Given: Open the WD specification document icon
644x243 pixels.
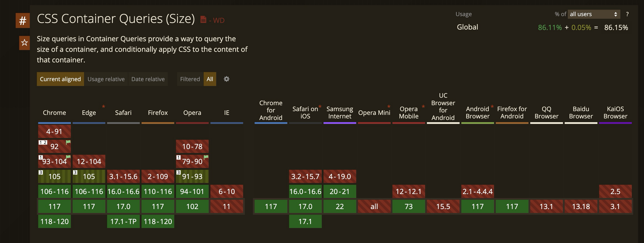Looking at the screenshot, I should 203,20.
